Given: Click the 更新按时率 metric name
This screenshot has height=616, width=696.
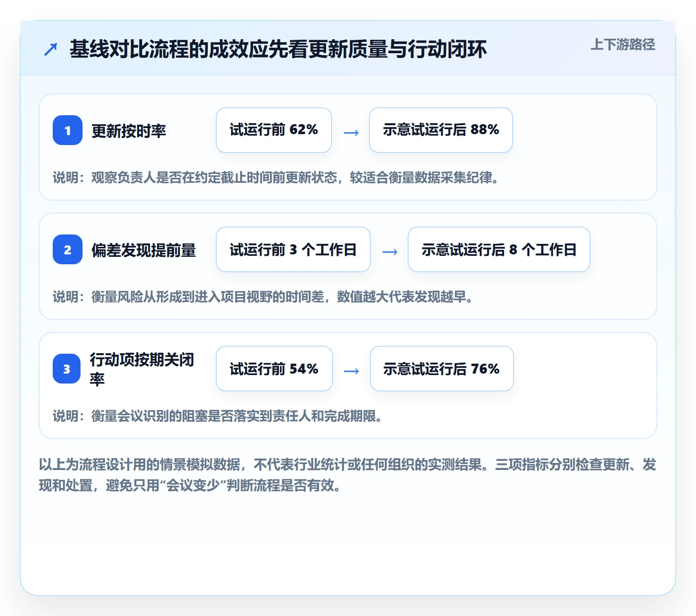Looking at the screenshot, I should point(129,131).
